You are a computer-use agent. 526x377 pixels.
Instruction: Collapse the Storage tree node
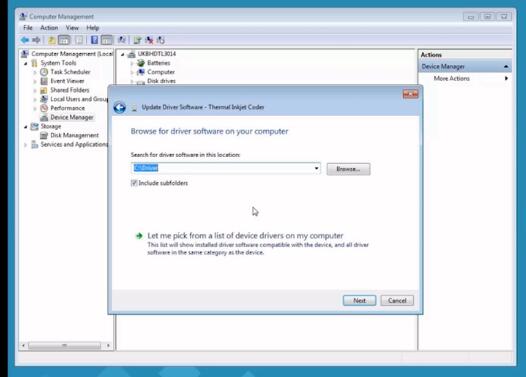click(x=25, y=126)
